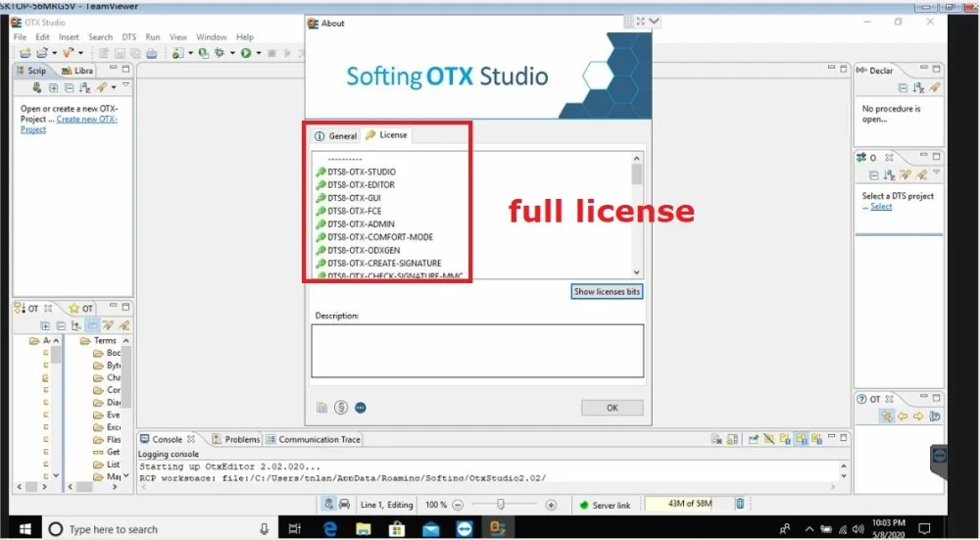Click the Show licenses bits button
980x540 pixels.
pyautogui.click(x=607, y=291)
